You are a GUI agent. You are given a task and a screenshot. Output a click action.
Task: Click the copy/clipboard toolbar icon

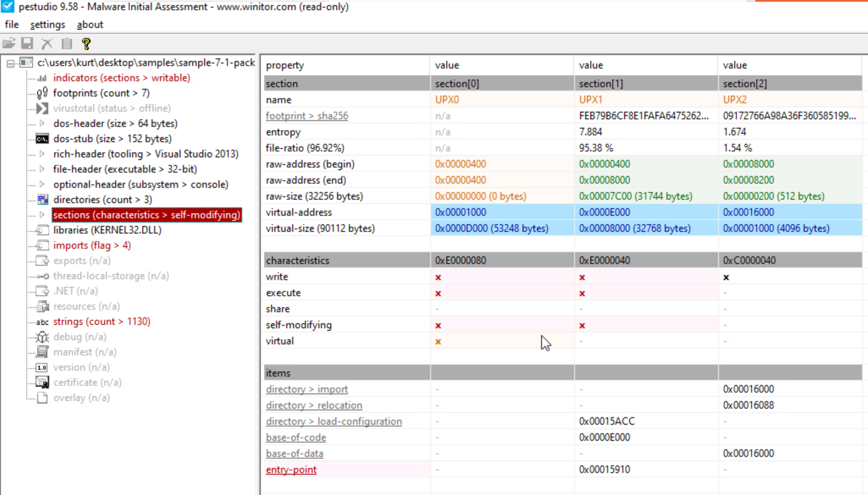point(67,43)
